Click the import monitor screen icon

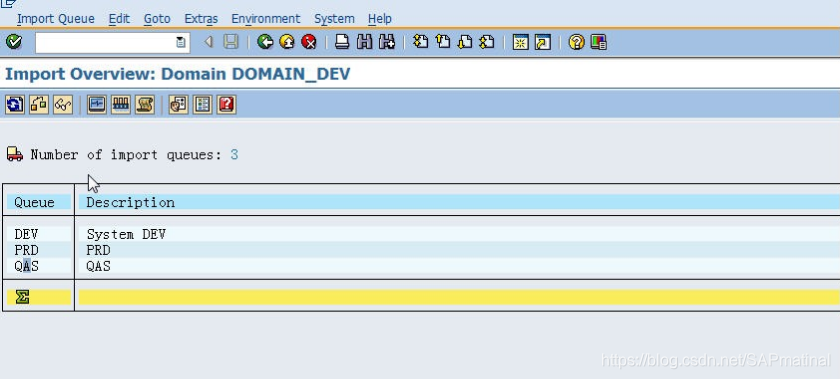click(96, 104)
